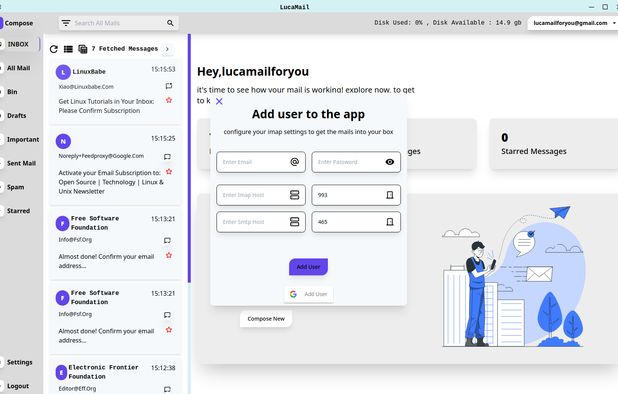Click the Enter Email field
The height and width of the screenshot is (394, 618).
point(261,162)
